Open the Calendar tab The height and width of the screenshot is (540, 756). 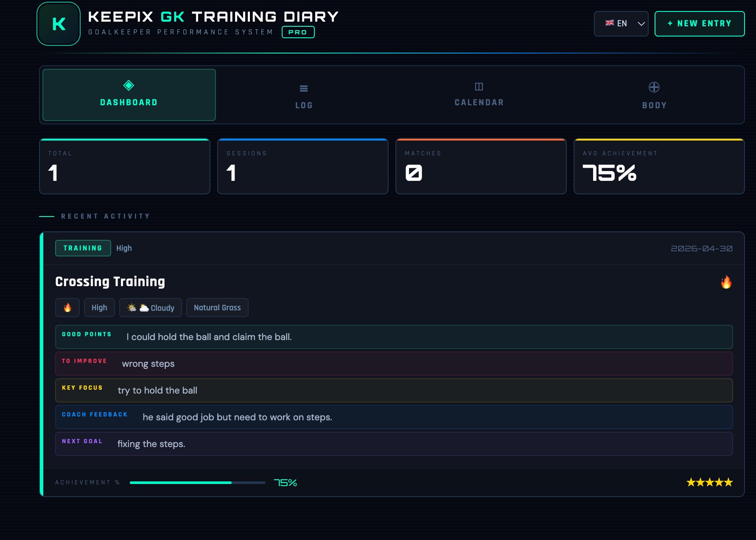(479, 95)
